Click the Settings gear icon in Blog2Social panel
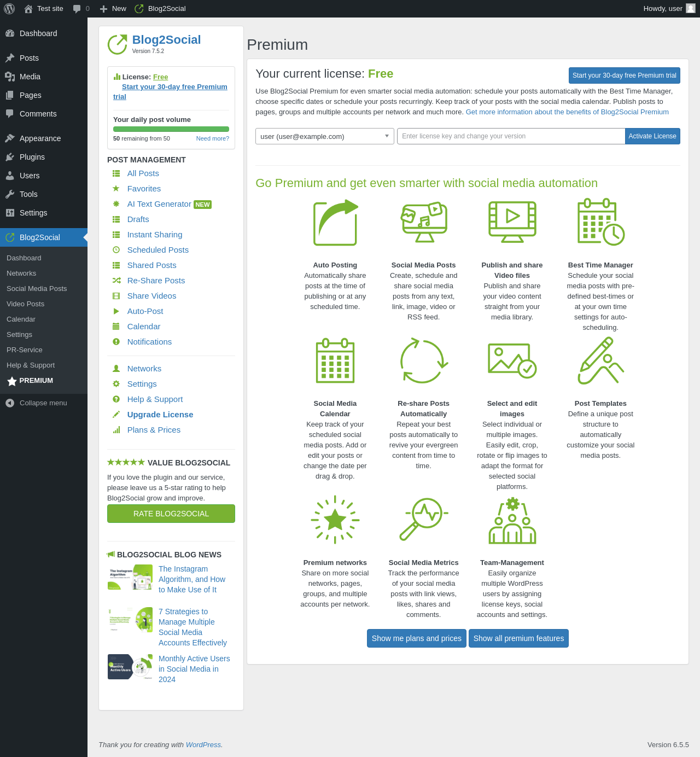The height and width of the screenshot is (757, 700). (x=116, y=384)
